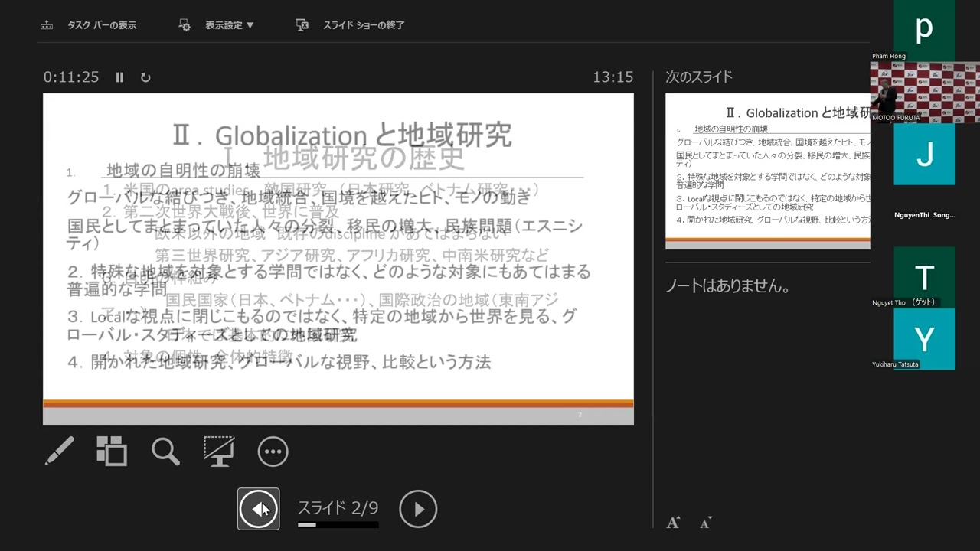The width and height of the screenshot is (980, 551).
Task: Select スライド ショーの終了 button
Action: tap(364, 25)
